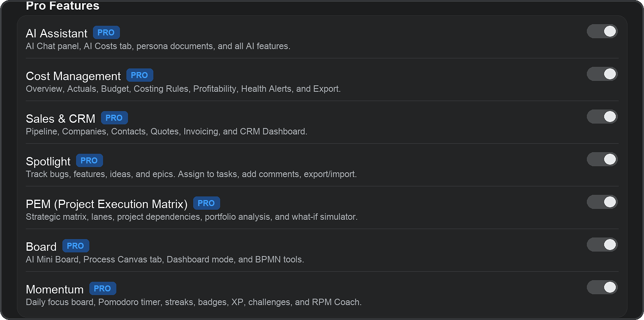Toggle the Spotlight feature switch
Screen dimensions: 644x320
pos(602,159)
